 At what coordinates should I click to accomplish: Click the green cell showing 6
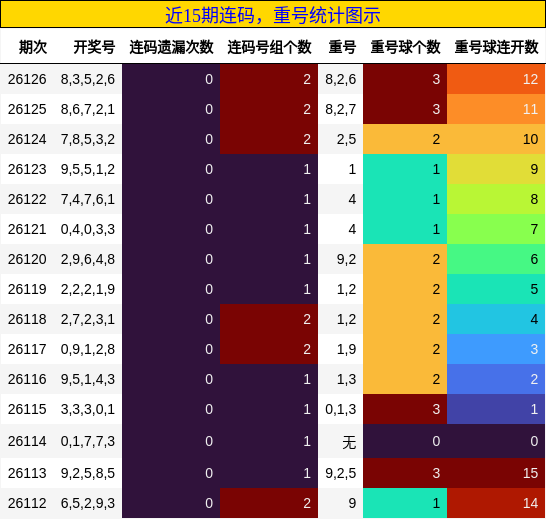pos(496,259)
